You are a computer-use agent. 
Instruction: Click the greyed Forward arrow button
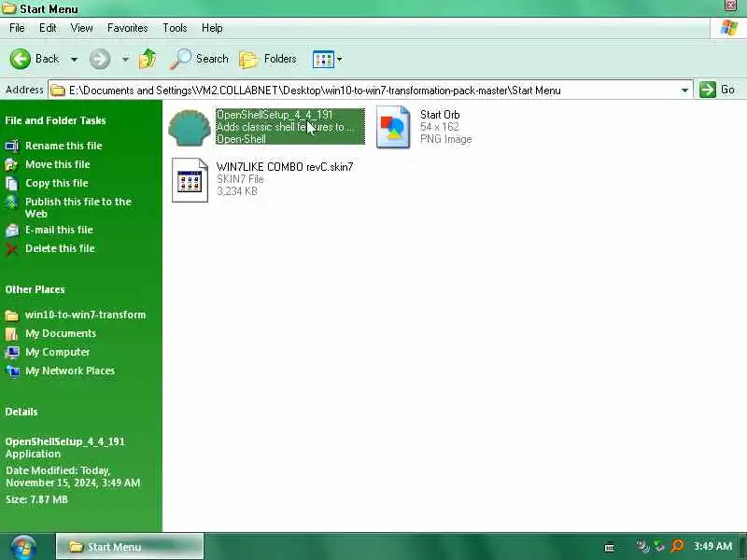[100, 59]
